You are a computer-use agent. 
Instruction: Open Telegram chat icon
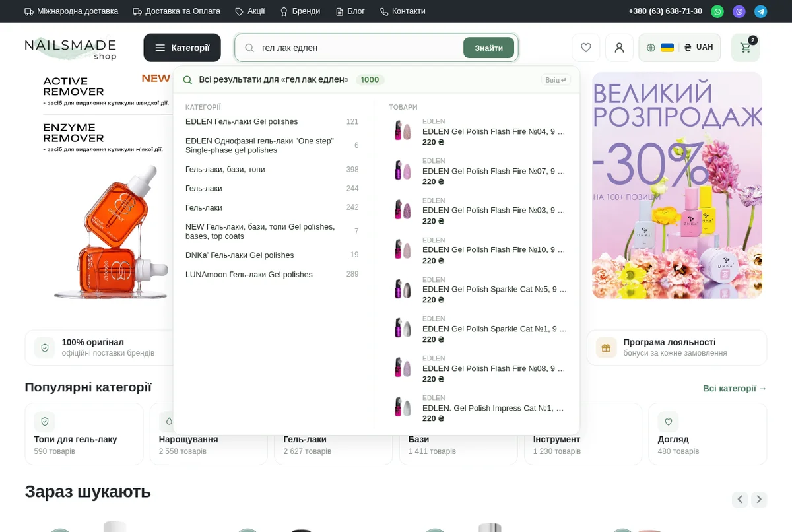pos(761,11)
